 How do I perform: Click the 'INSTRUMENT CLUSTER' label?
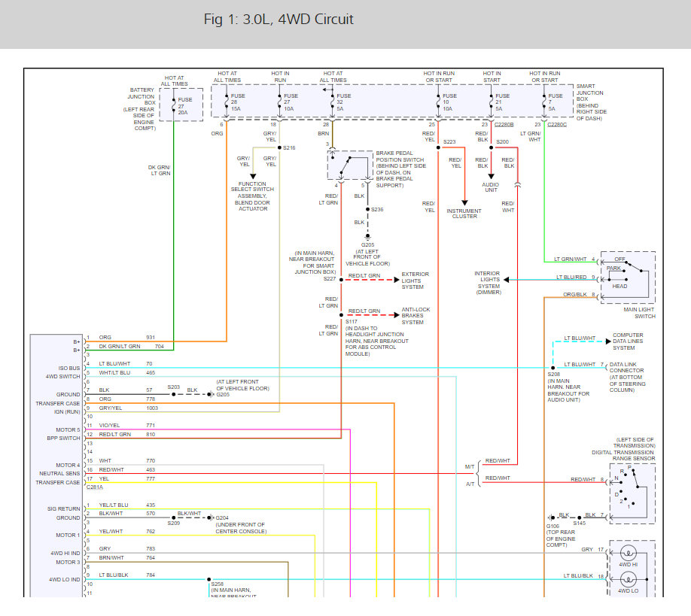[464, 214]
